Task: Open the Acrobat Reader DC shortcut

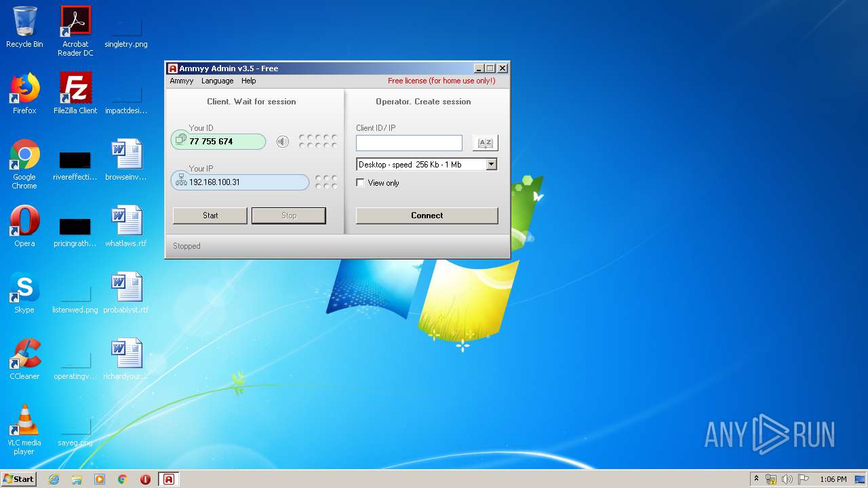Action: click(75, 30)
